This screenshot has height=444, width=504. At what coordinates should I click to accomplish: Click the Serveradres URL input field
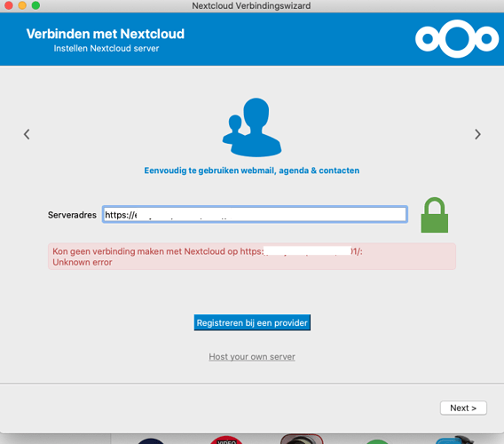pyautogui.click(x=255, y=214)
